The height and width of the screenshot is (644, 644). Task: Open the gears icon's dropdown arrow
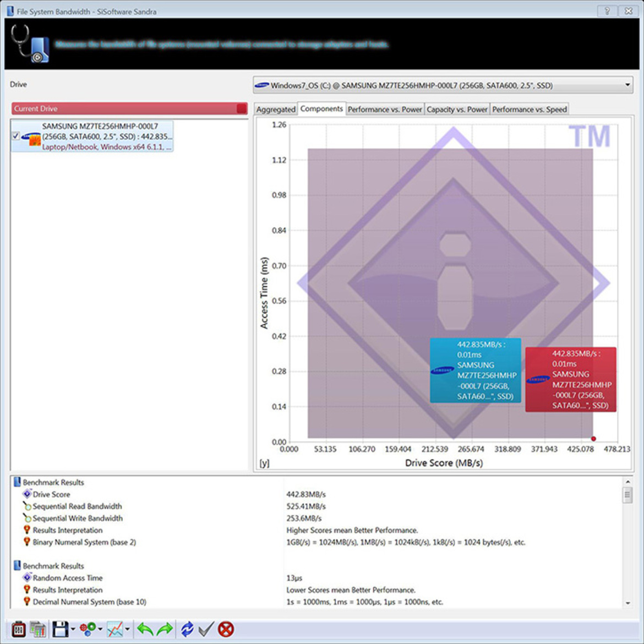pos(100,629)
